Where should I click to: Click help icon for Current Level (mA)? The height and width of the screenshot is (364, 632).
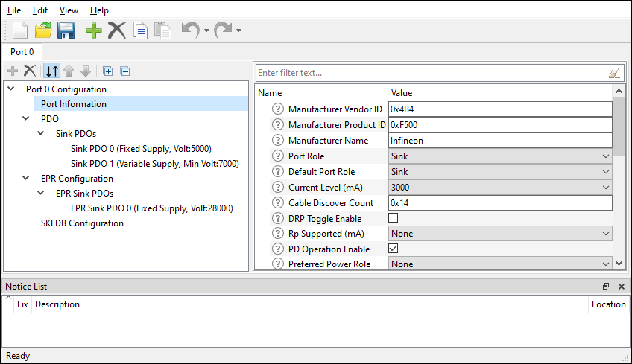(x=278, y=188)
